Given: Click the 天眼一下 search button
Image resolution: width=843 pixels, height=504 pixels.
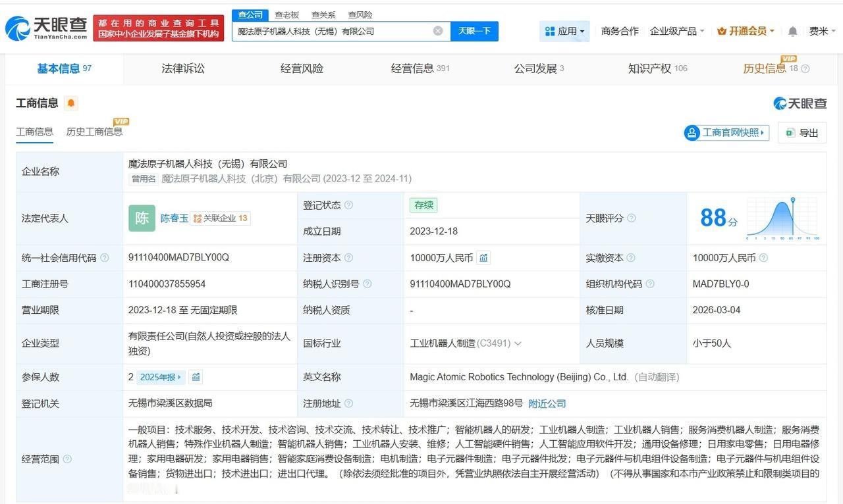Looking at the screenshot, I should point(474,31).
